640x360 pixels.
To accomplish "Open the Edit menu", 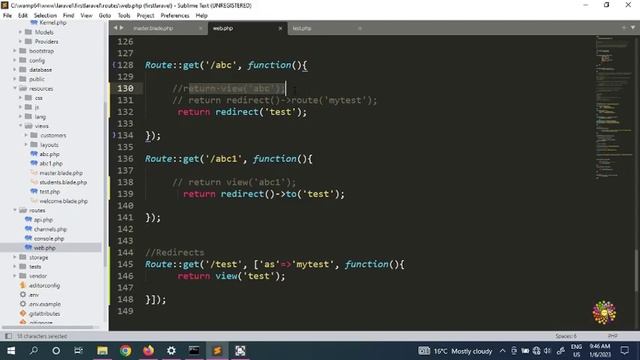I will pyautogui.click(x=23, y=16).
